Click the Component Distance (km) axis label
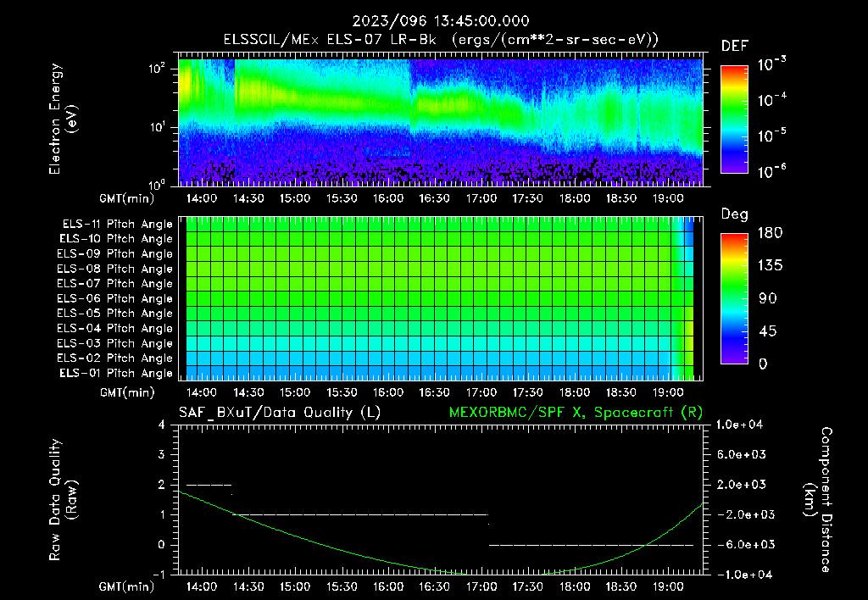This screenshot has width=868, height=600. click(x=818, y=500)
